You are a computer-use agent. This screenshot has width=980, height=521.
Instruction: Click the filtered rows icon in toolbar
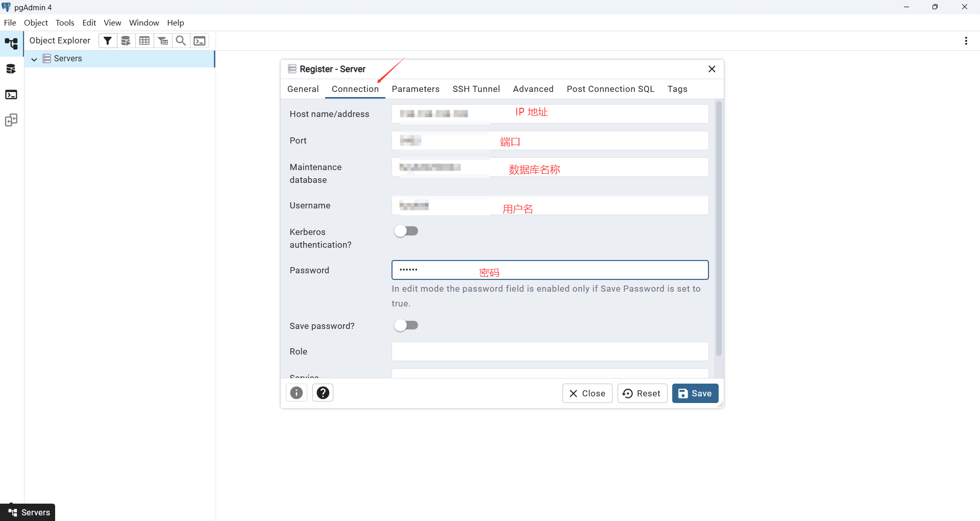click(163, 41)
